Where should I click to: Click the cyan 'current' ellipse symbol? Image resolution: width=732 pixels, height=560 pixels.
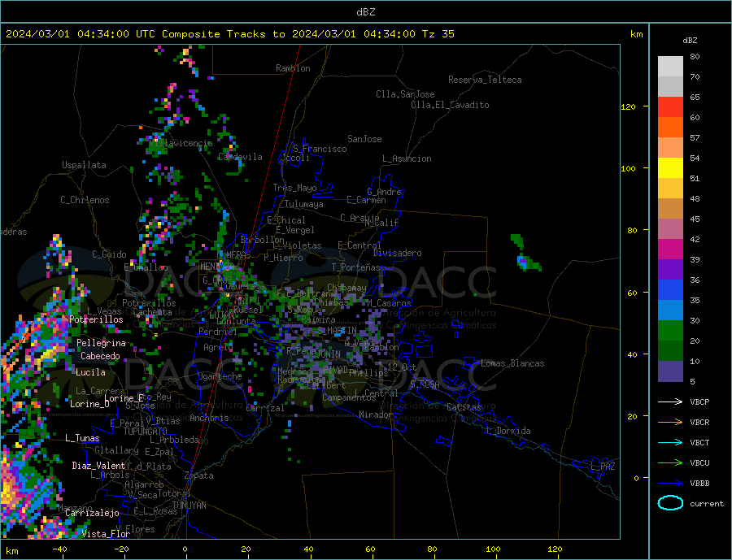coord(670,503)
